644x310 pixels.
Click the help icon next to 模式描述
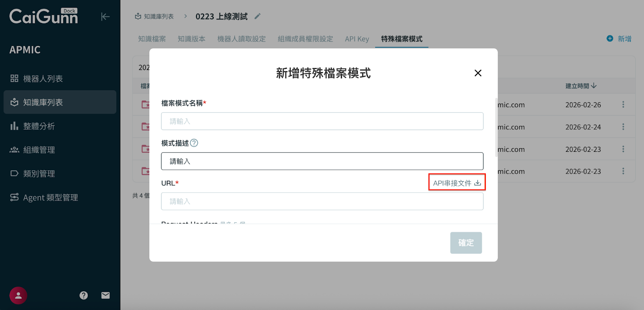[194, 143]
